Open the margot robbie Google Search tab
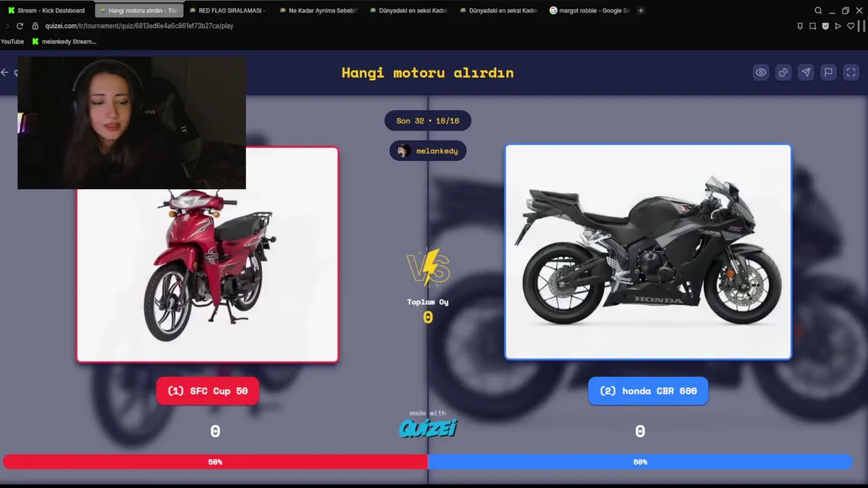868x488 pixels. click(x=589, y=10)
